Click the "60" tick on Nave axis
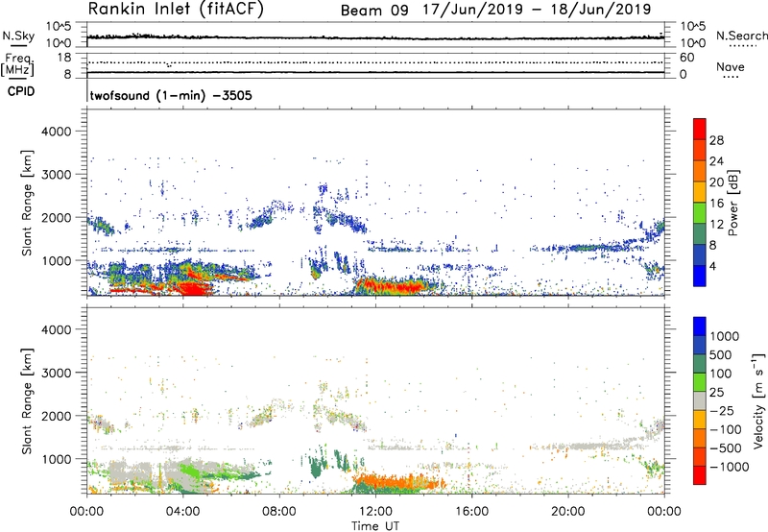The height and width of the screenshot is (532, 768). 686,58
